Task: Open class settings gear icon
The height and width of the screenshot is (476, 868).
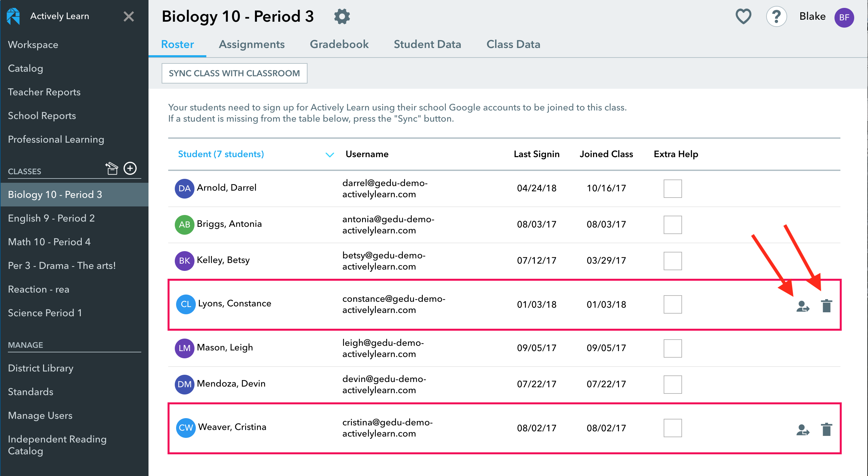Action: 342,16
